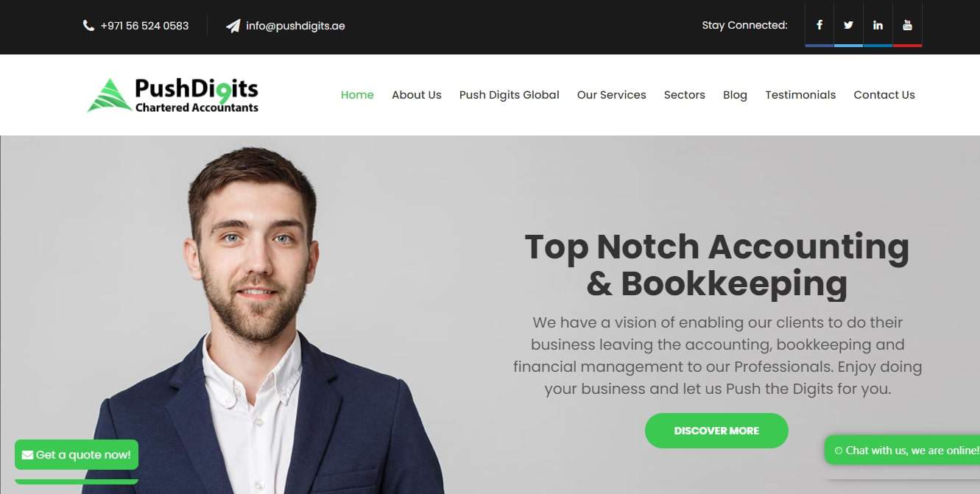
Task: Expand the Our Services menu
Action: (612, 95)
